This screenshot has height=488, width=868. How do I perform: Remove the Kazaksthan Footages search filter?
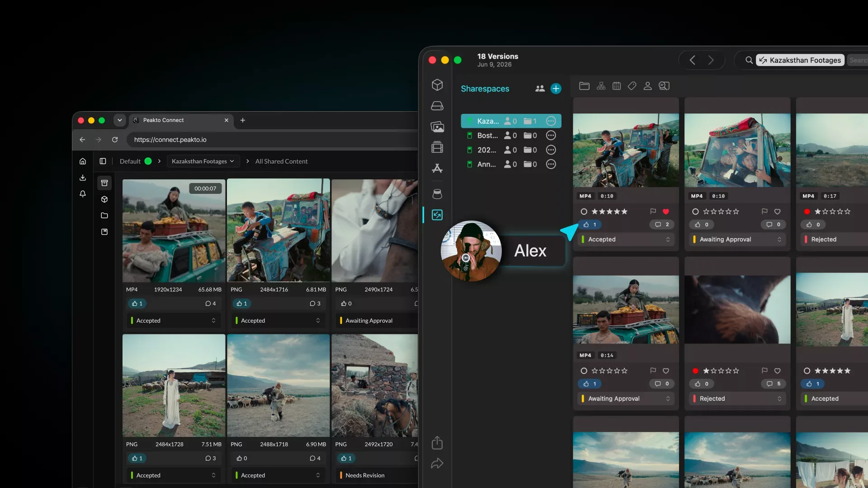tap(800, 60)
